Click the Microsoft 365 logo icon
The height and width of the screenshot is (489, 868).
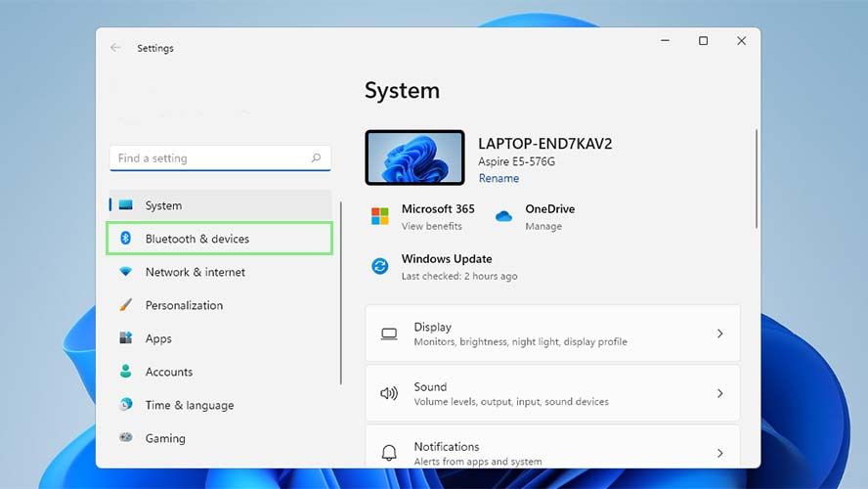coord(379,216)
